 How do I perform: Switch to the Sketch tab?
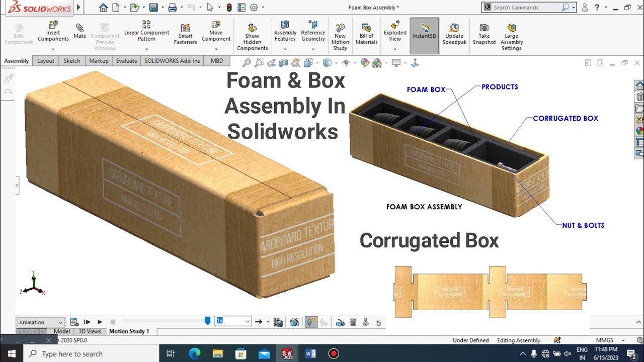pyautogui.click(x=72, y=61)
